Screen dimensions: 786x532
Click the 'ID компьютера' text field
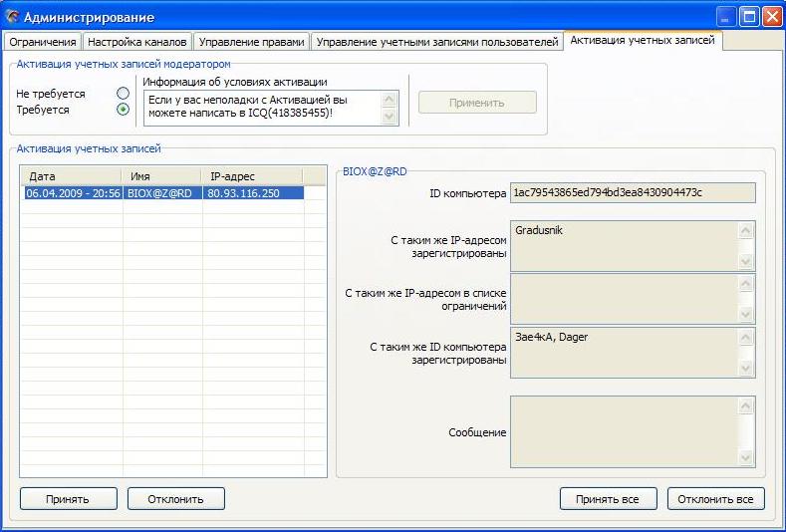point(632,192)
